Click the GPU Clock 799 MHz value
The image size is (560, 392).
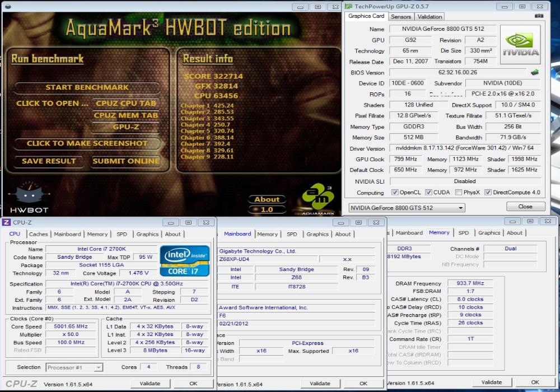pyautogui.click(x=405, y=159)
